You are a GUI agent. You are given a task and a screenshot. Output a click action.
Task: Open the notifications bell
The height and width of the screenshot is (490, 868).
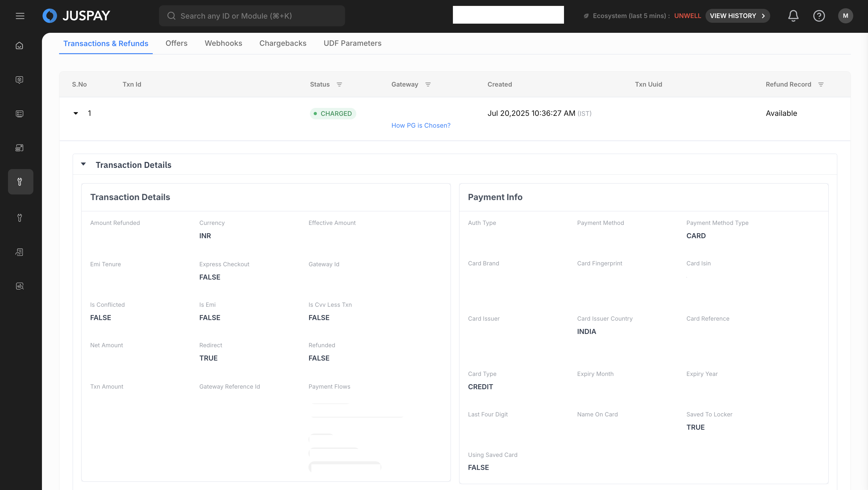793,16
